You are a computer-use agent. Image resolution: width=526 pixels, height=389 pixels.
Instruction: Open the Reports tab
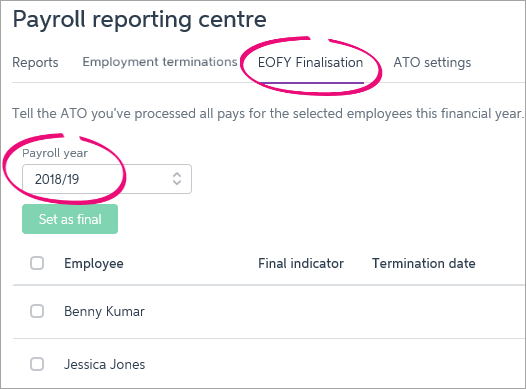click(35, 63)
